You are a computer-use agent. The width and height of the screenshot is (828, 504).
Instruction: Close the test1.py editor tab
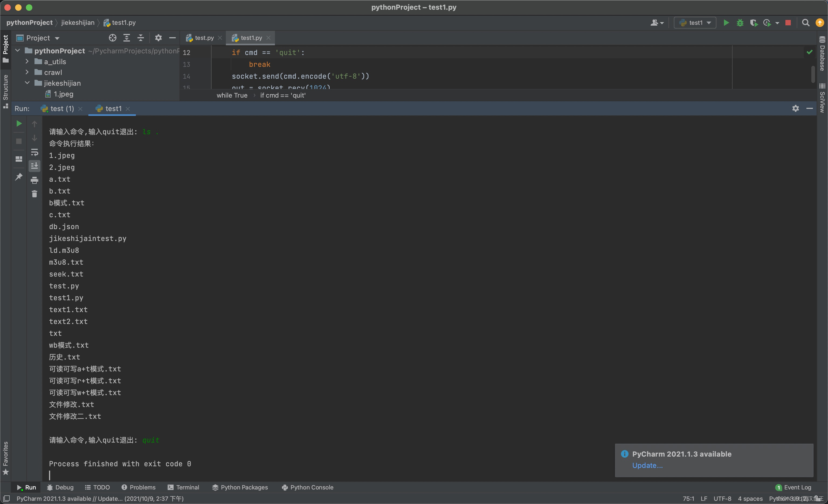(268, 38)
